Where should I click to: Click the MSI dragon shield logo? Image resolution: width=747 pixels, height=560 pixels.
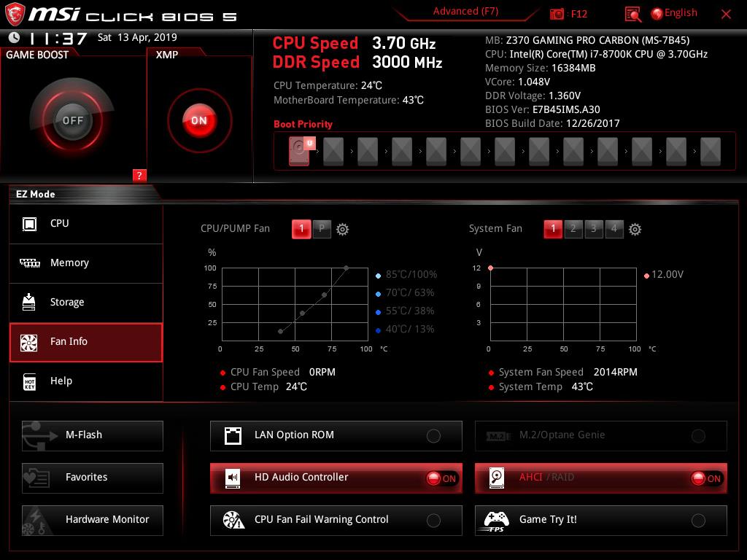click(x=15, y=15)
